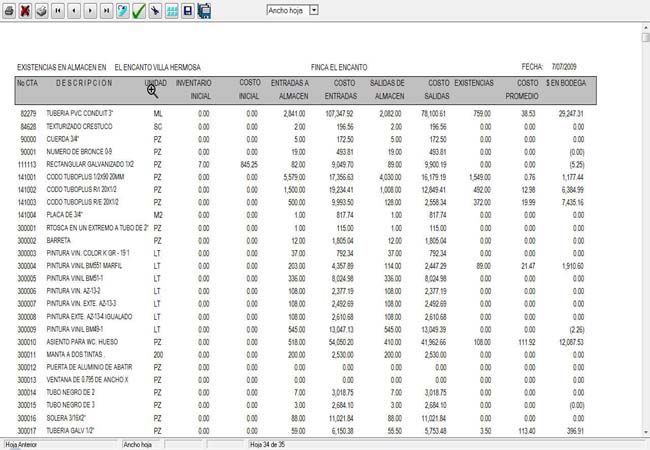The image size is (650, 450).
Task: Go to the previous page of the report
Action: click(x=74, y=11)
